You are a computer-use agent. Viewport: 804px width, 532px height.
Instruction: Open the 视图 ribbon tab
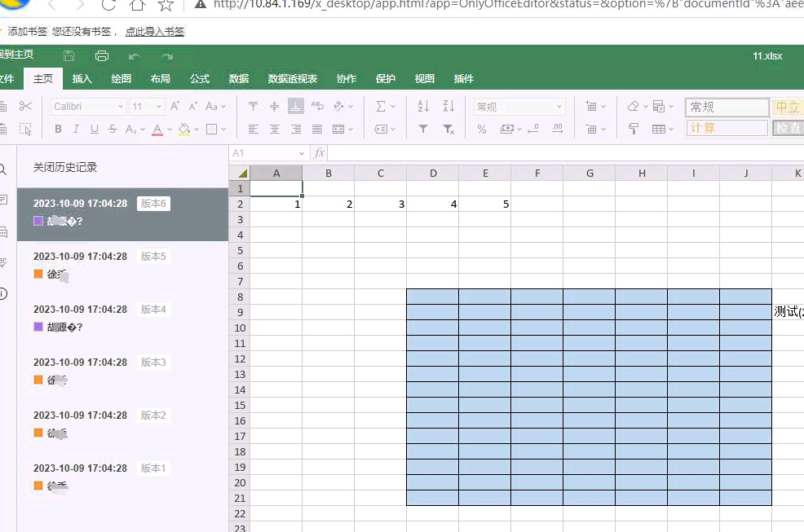click(425, 78)
